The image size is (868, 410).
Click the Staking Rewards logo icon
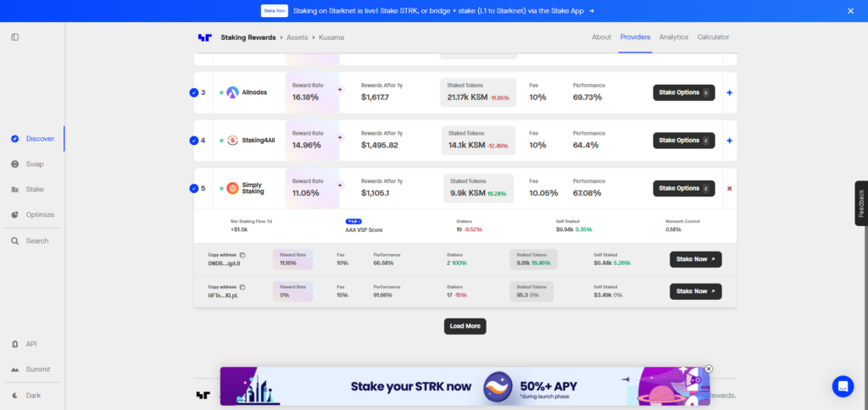coord(204,37)
